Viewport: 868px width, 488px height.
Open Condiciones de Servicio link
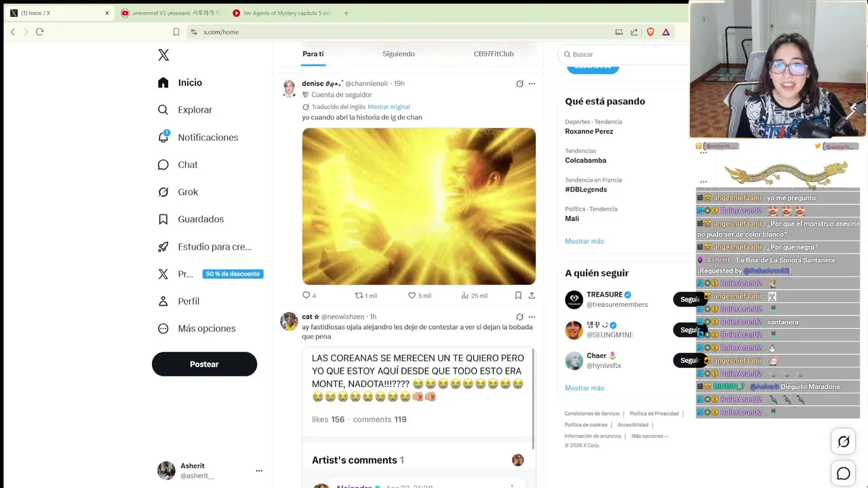[x=592, y=413]
